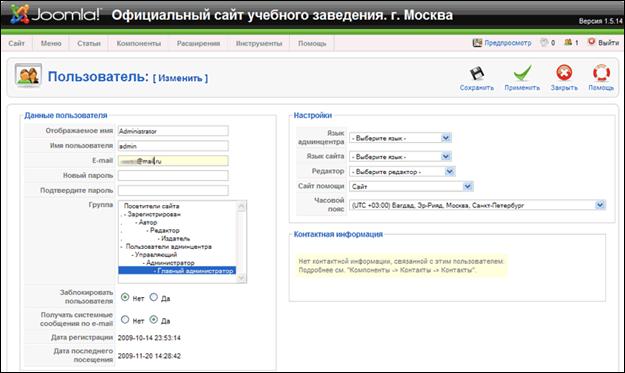Select Да for Заблокировать пользователя
This screenshot has width=625, height=373.
(x=153, y=297)
